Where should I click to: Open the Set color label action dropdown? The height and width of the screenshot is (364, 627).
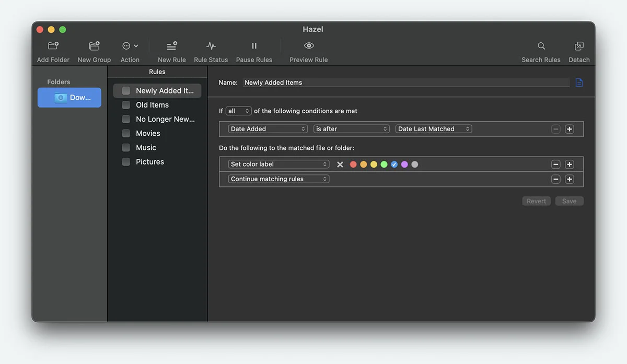coord(278,165)
